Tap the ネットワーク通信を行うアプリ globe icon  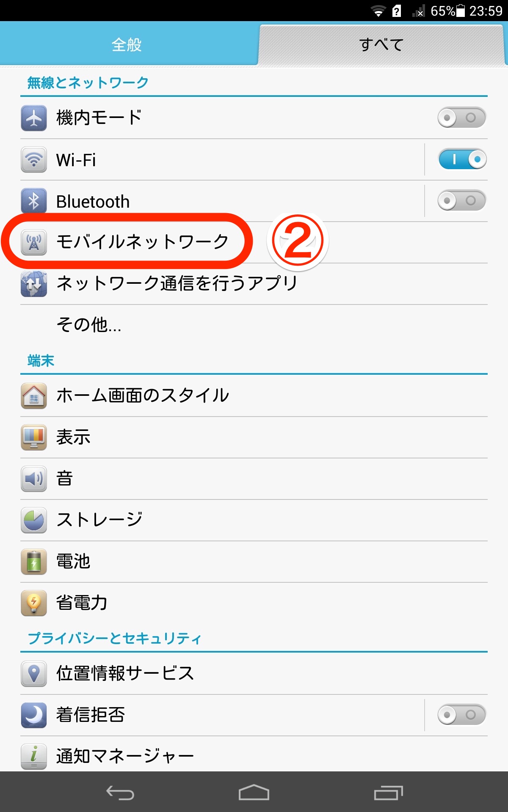(34, 284)
